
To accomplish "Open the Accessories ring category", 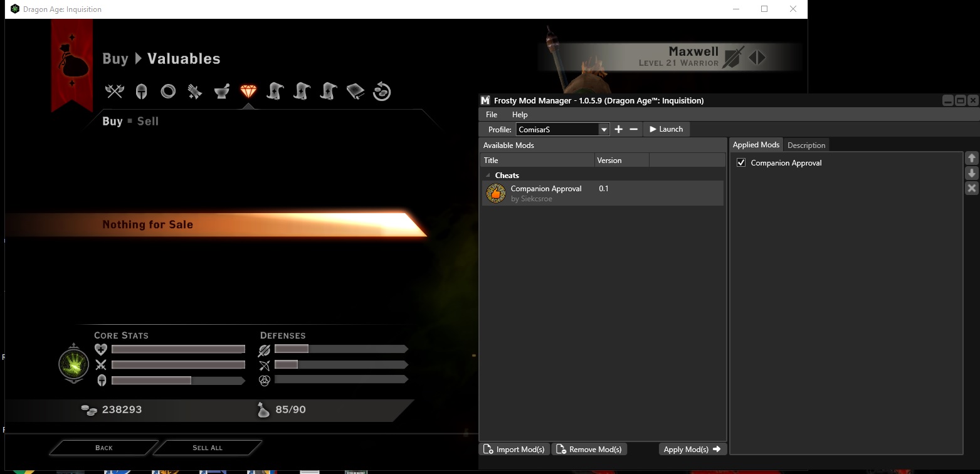I will pyautogui.click(x=168, y=92).
